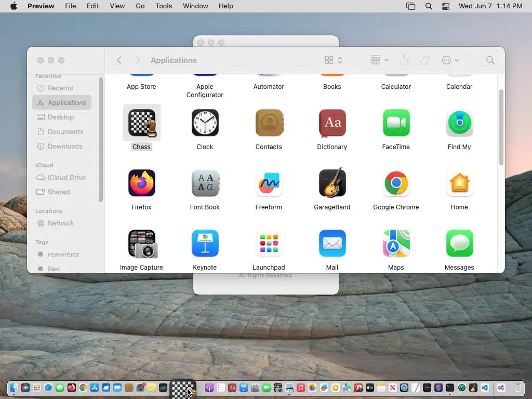Image resolution: width=532 pixels, height=399 pixels.
Task: Open the Clock app icon
Action: click(x=205, y=123)
